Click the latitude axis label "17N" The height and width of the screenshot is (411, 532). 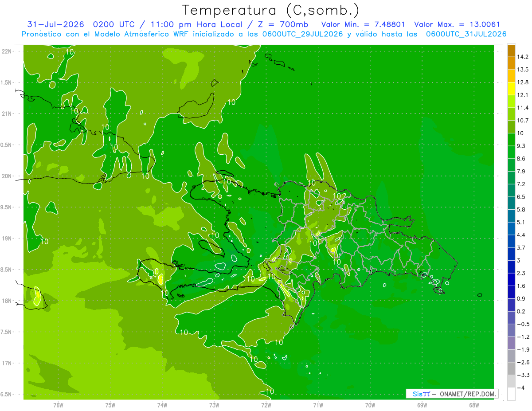click(7, 364)
